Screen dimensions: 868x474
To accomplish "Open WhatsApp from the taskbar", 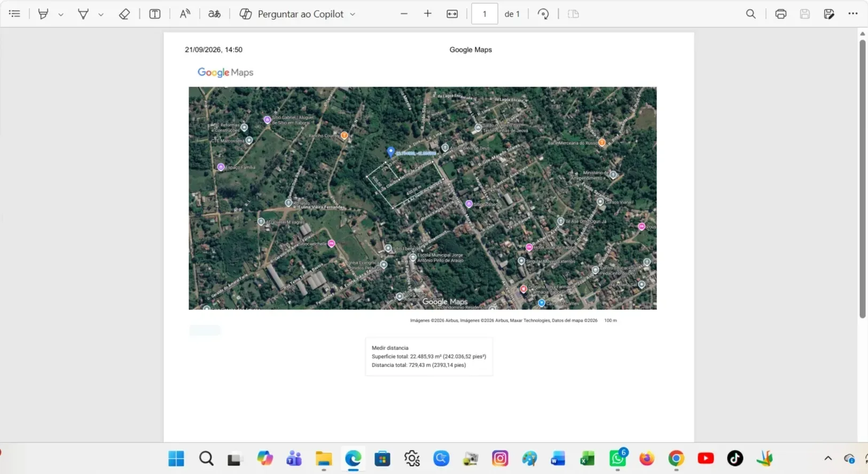I will tap(617, 459).
